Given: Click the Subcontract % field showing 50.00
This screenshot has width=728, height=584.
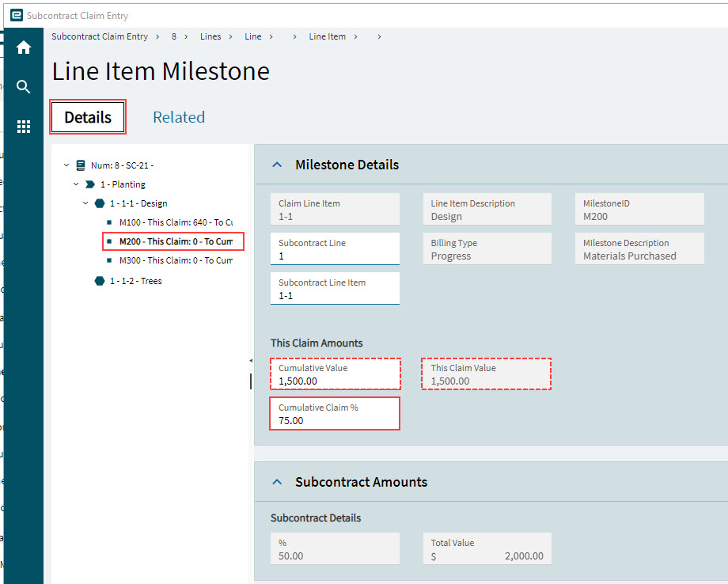Looking at the screenshot, I should [335, 548].
